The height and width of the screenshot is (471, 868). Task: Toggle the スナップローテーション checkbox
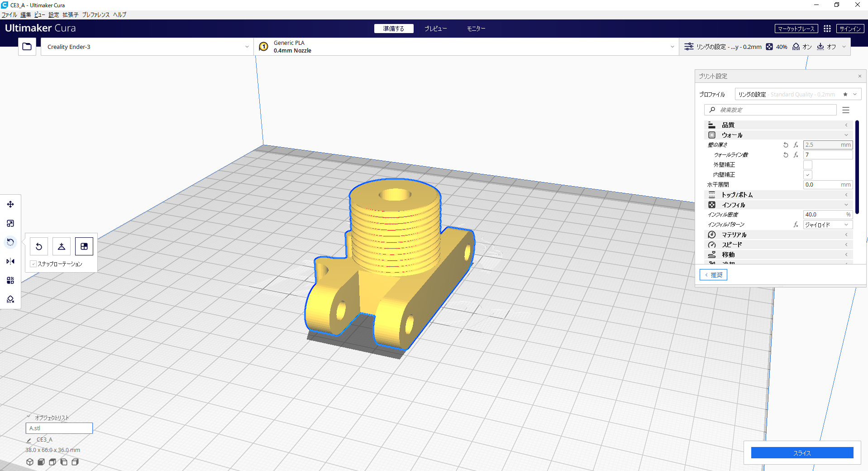(x=33, y=264)
